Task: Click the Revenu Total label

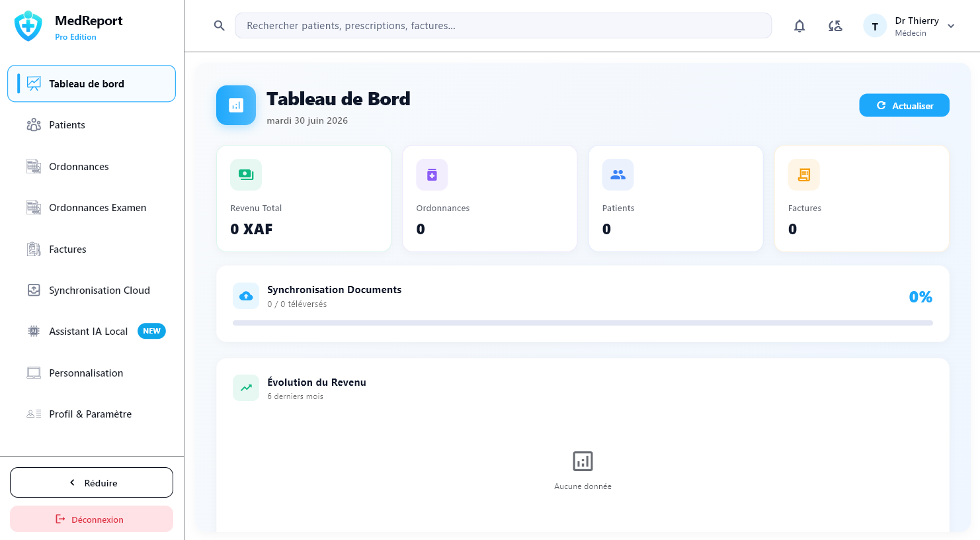Action: pyautogui.click(x=256, y=208)
